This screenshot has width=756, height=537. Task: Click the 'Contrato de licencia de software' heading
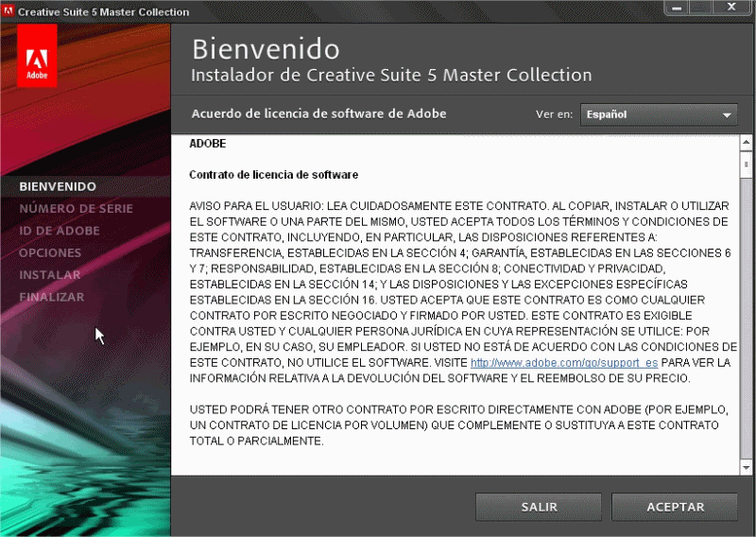coord(273,175)
